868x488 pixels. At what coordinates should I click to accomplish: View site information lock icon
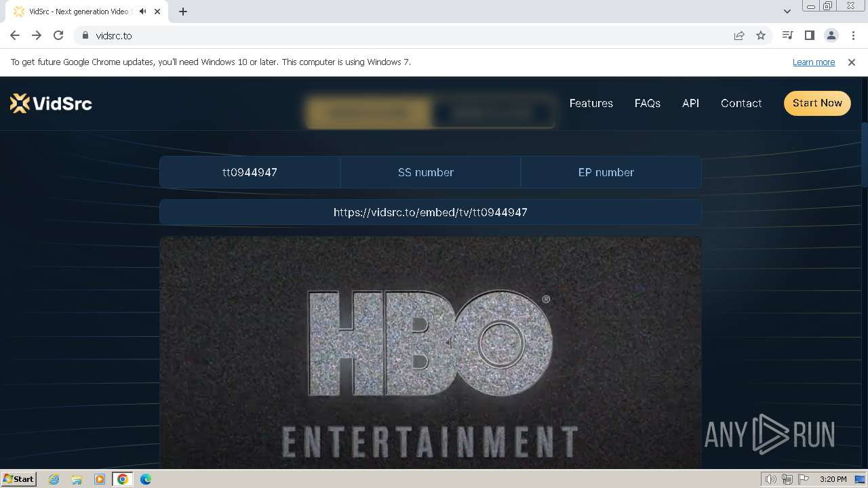click(x=85, y=35)
